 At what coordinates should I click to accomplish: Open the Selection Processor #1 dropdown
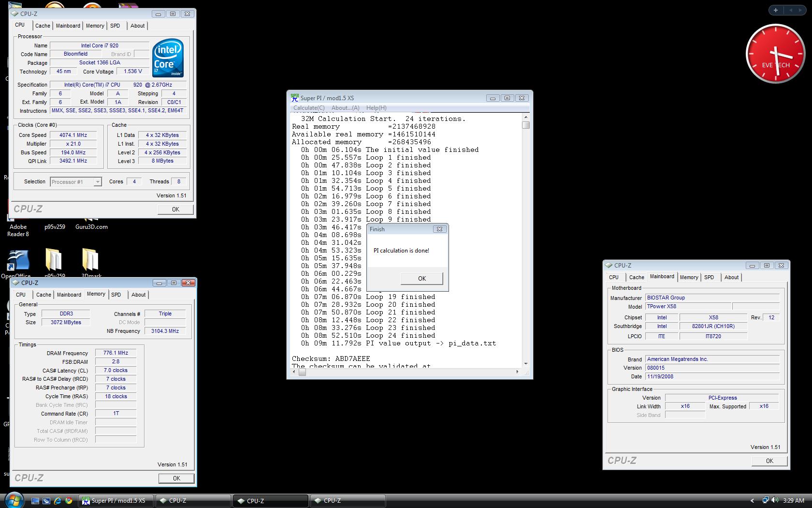pyautogui.click(x=98, y=182)
